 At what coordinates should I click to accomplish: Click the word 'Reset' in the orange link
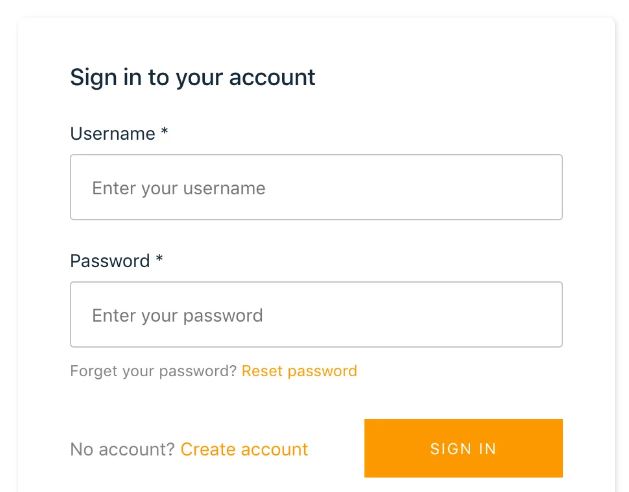[x=262, y=371]
